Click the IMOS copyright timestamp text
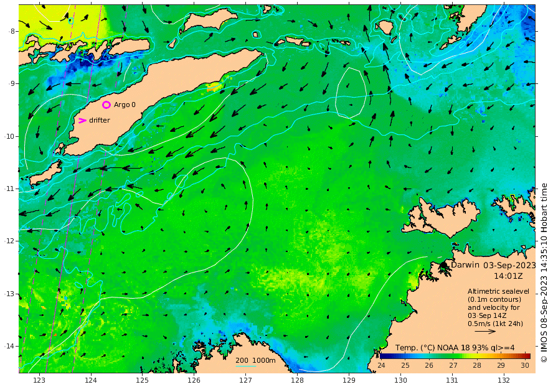The height and width of the screenshot is (392, 548). (544, 273)
